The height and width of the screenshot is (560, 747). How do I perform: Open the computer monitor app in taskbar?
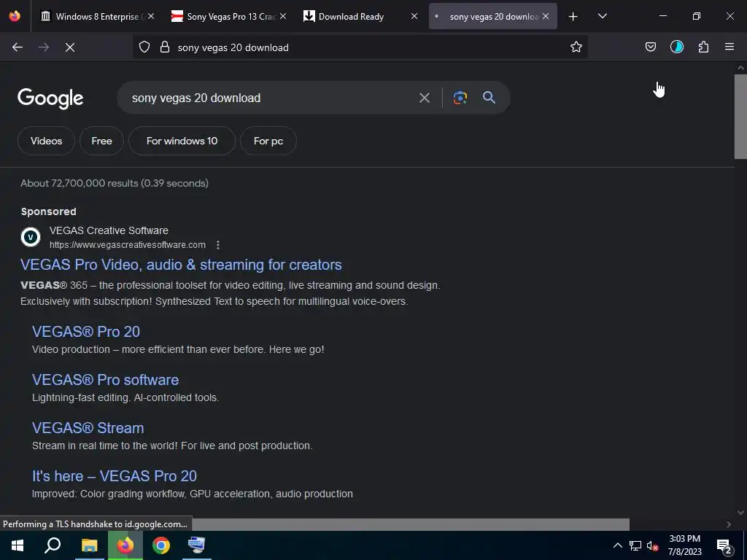click(196, 545)
